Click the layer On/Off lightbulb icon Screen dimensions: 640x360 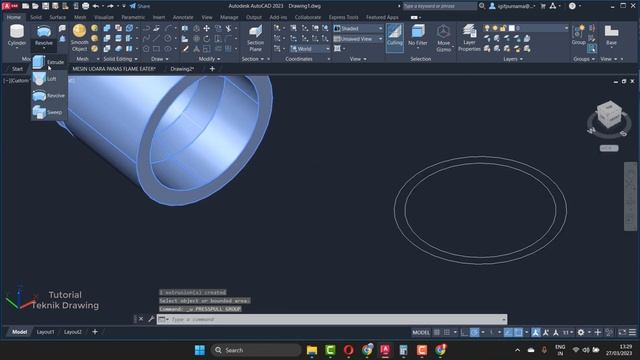[x=487, y=28]
